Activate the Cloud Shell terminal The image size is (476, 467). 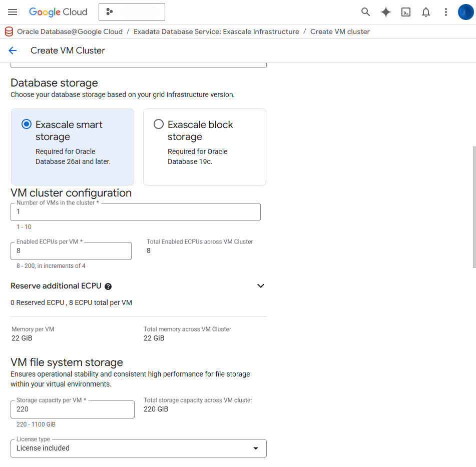[x=406, y=11]
